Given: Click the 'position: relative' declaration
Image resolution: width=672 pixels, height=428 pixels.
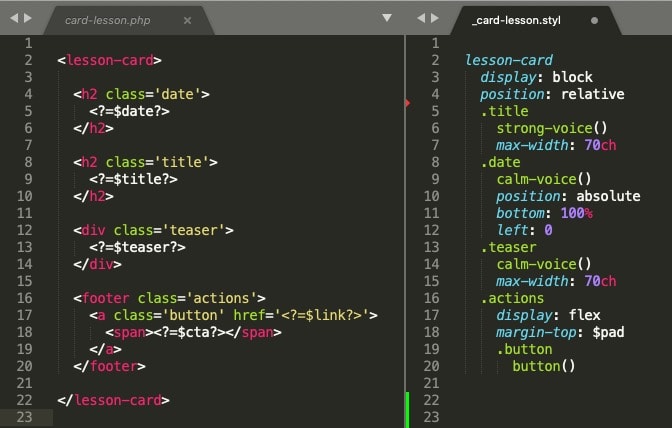Looking at the screenshot, I should pos(552,94).
